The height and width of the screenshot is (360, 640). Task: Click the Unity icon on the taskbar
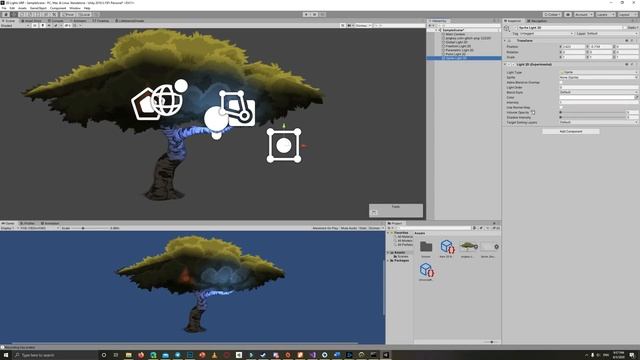[x=386, y=355]
